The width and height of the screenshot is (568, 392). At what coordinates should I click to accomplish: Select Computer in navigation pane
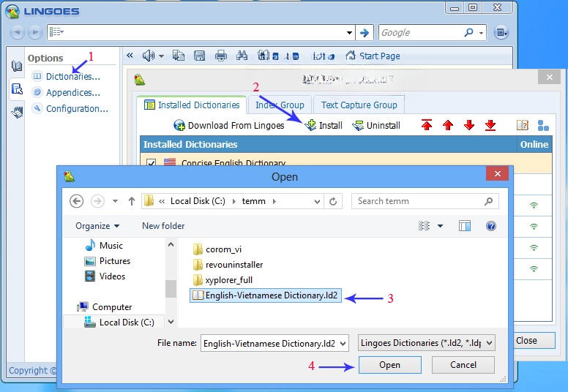(x=105, y=307)
